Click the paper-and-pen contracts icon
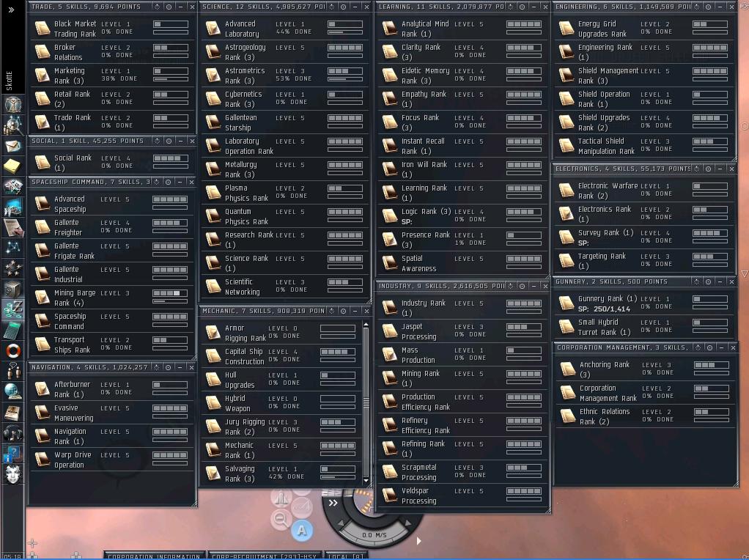Viewport: 749px width, 560px height. [13, 227]
